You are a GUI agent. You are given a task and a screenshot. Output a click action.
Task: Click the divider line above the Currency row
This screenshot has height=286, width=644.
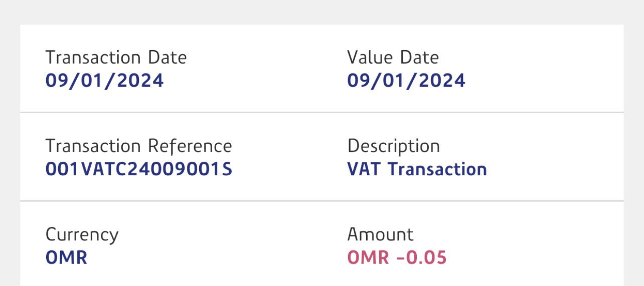pos(322,201)
